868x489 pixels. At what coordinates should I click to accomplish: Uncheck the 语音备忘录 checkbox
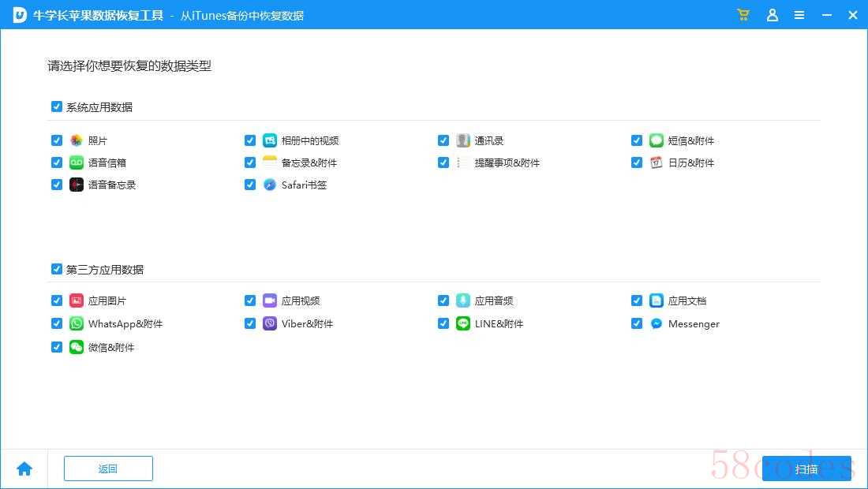[57, 185]
